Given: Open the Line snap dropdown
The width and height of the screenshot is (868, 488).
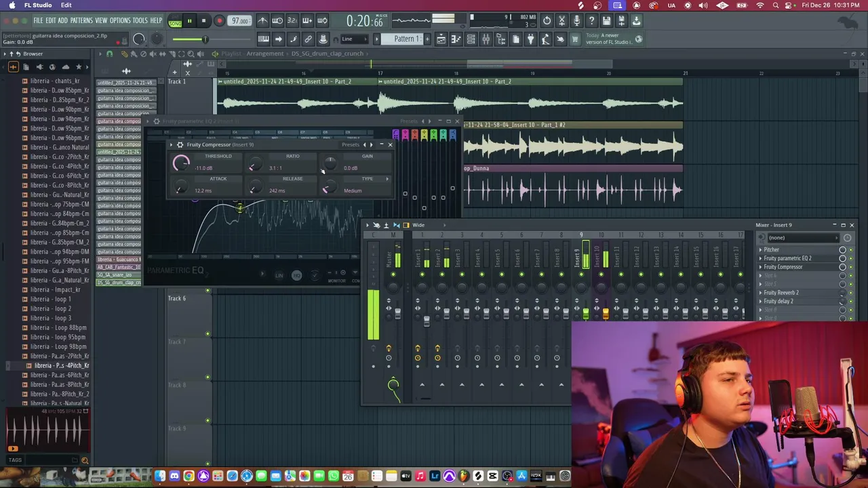Looking at the screenshot, I should click(355, 39).
